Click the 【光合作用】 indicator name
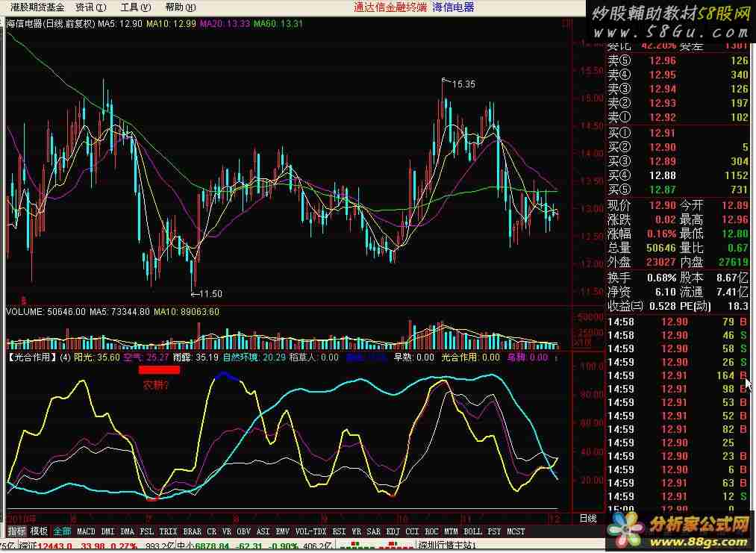Screen dimensions: 756x553 click(32, 357)
